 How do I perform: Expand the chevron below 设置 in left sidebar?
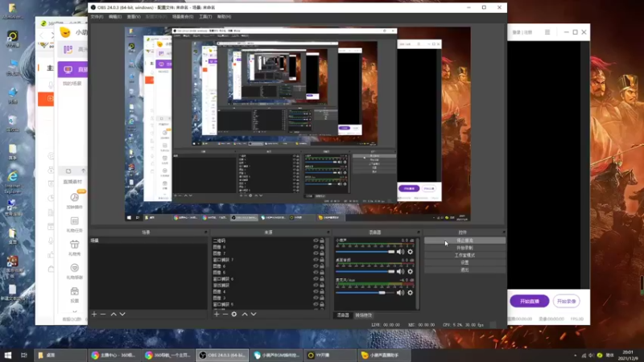pyautogui.click(x=74, y=311)
